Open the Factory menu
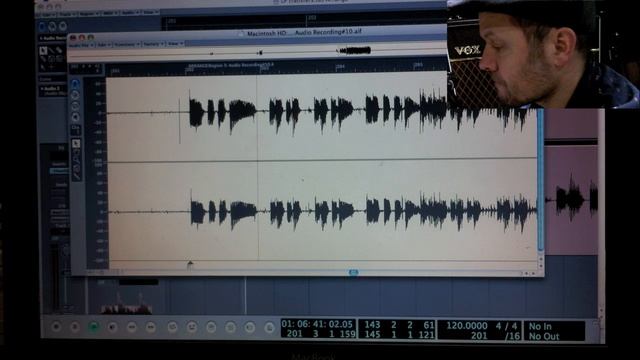 pos(153,44)
